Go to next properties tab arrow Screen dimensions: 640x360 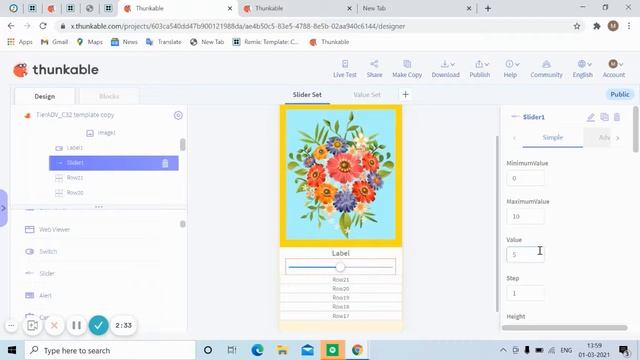pyautogui.click(x=618, y=138)
